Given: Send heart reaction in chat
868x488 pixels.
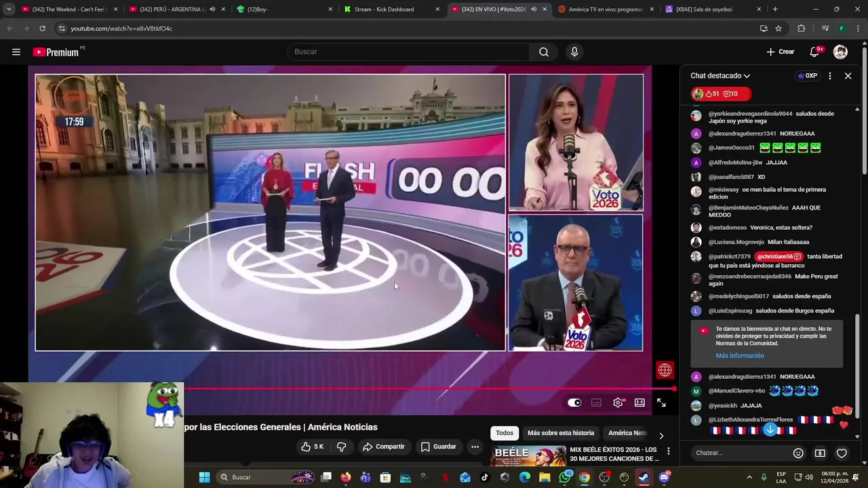Looking at the screenshot, I should 842,453.
